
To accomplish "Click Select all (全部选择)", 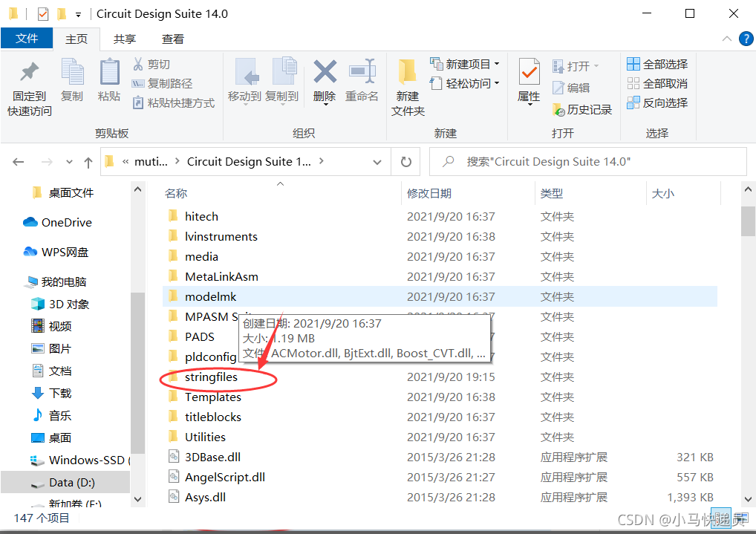I will (657, 64).
